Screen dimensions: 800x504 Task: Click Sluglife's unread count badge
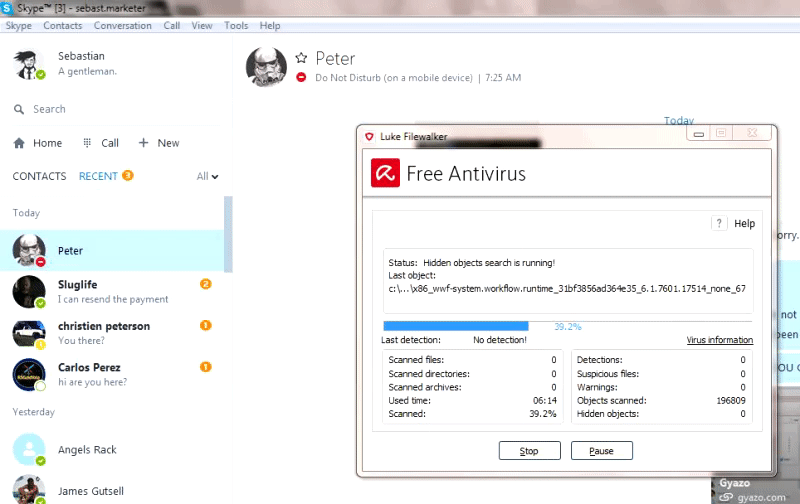point(206,284)
